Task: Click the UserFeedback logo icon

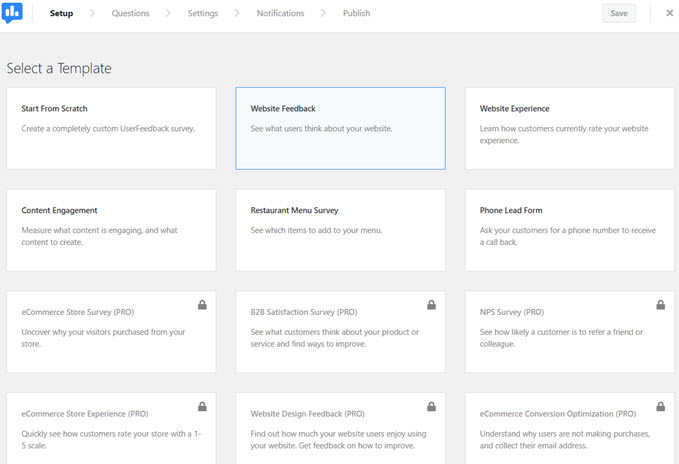Action: [12, 13]
